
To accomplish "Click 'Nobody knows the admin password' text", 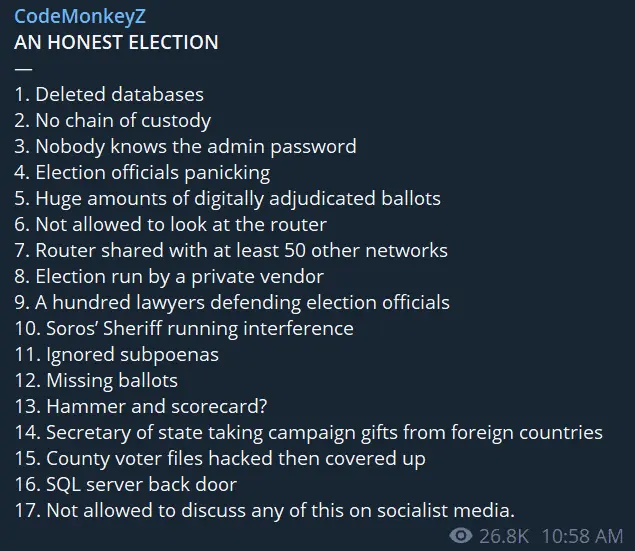I will [185, 147].
